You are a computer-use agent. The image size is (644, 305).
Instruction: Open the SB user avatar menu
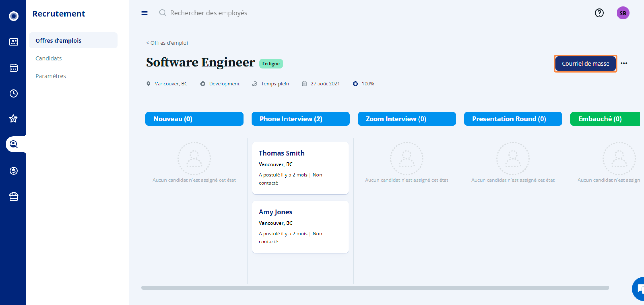(x=623, y=13)
